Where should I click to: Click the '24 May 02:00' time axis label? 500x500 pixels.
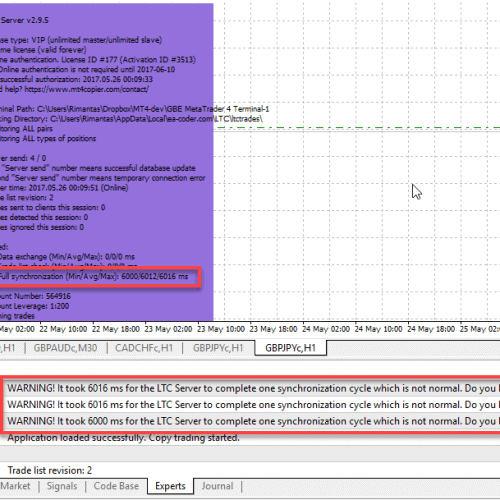click(x=326, y=329)
